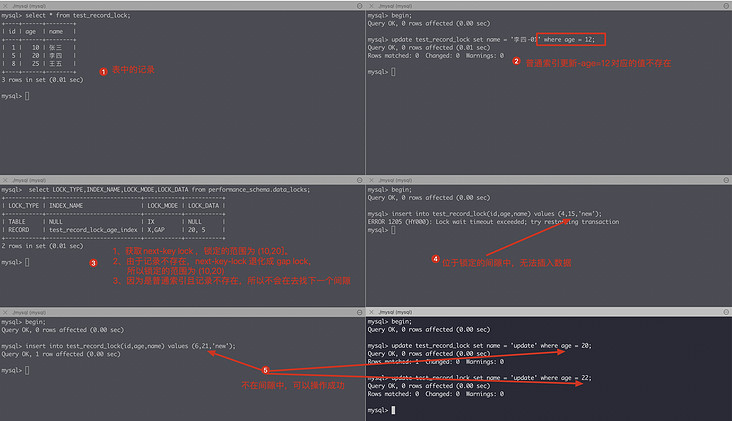The height and width of the screenshot is (421, 732).
Task: Click the '3 rows in set (0.01 sec)' line
Action: tap(42, 80)
